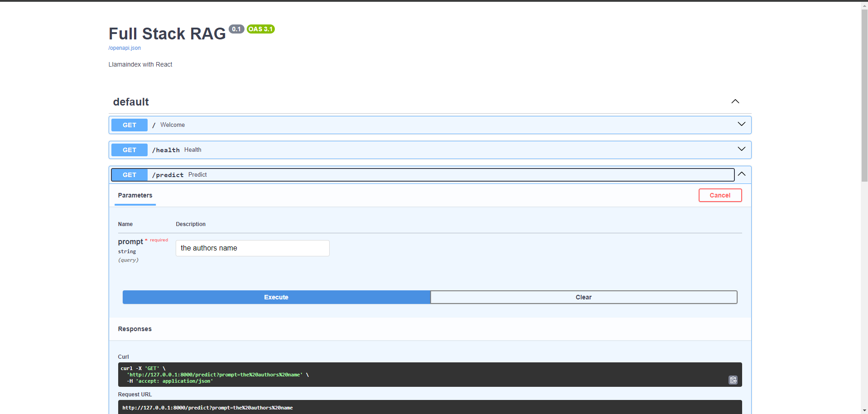This screenshot has width=868, height=414.
Task: Collapse the /predict endpoint
Action: pyautogui.click(x=741, y=174)
